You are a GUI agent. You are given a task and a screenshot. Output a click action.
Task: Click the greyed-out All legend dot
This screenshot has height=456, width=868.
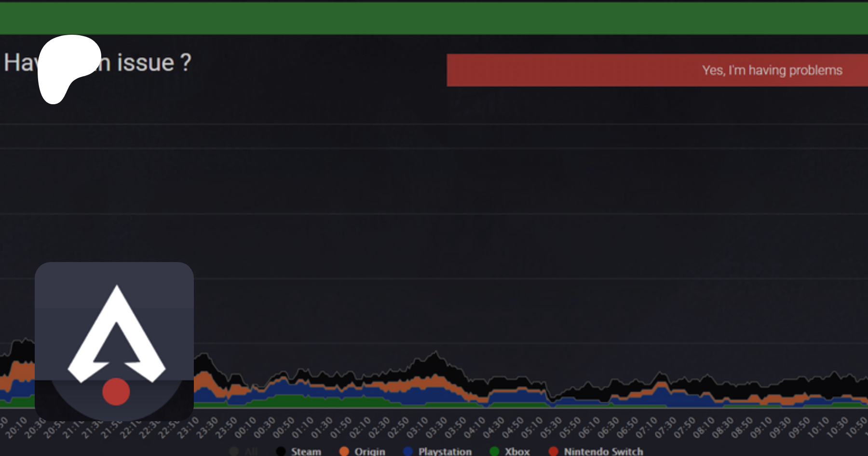coord(234,451)
